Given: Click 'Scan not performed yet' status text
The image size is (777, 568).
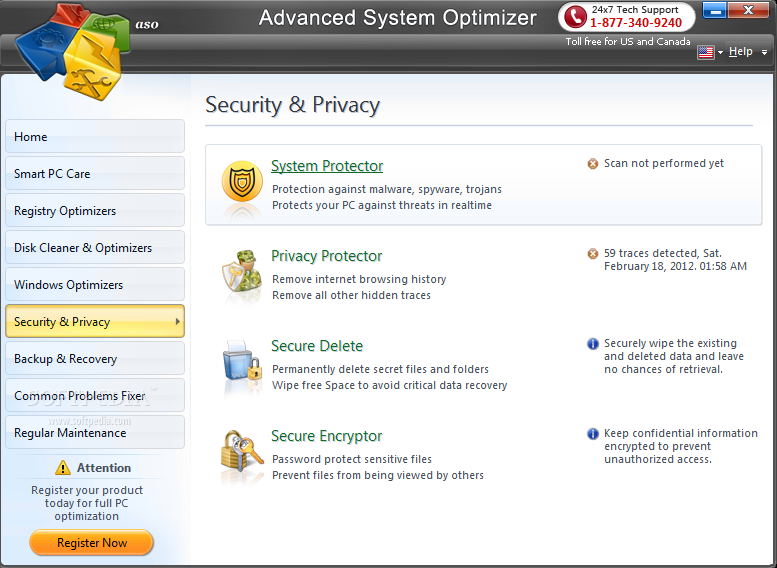Looking at the screenshot, I should pyautogui.click(x=664, y=163).
